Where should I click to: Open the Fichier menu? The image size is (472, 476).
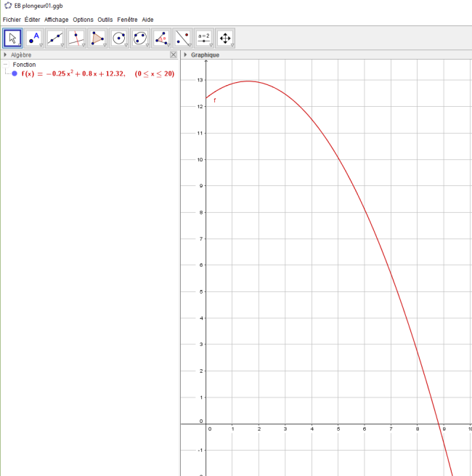point(12,20)
